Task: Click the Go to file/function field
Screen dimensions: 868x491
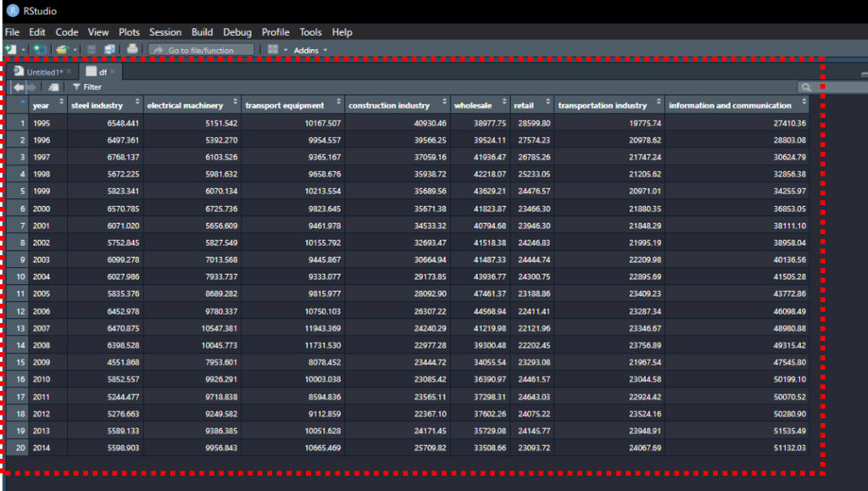Action: pos(202,50)
